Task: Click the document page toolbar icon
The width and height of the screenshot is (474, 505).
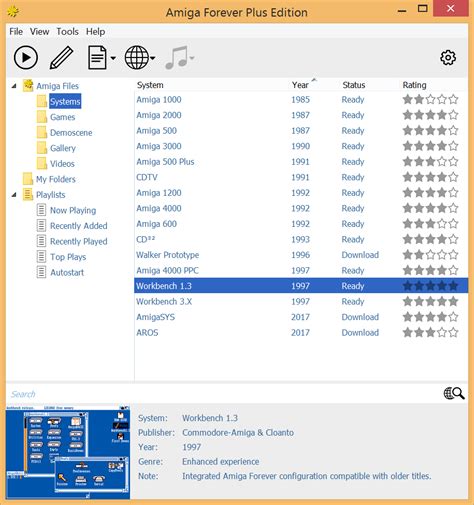Action: click(x=97, y=58)
